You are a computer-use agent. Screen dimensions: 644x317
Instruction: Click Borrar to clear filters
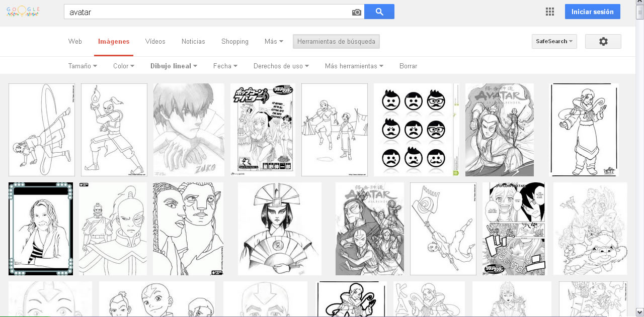408,66
